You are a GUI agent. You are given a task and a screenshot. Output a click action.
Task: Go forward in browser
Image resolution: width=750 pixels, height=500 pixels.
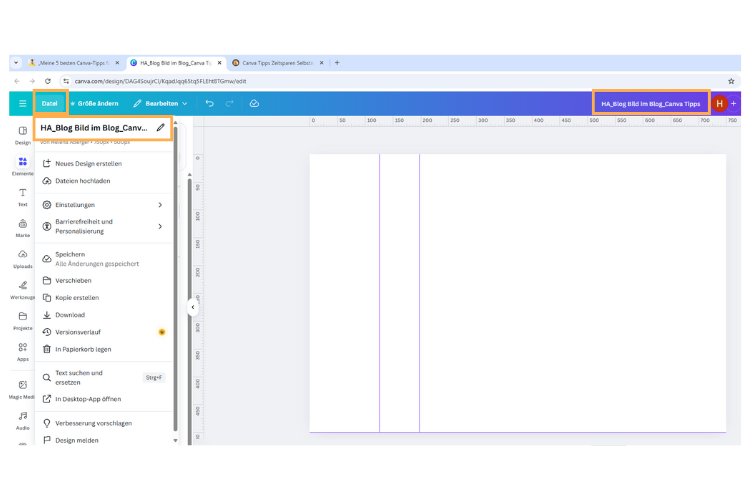click(x=32, y=81)
